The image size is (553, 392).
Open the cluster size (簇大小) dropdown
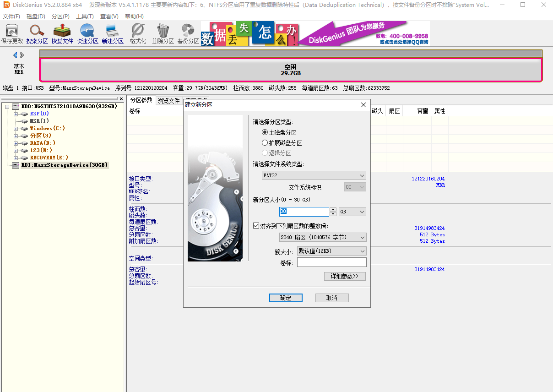(331, 251)
